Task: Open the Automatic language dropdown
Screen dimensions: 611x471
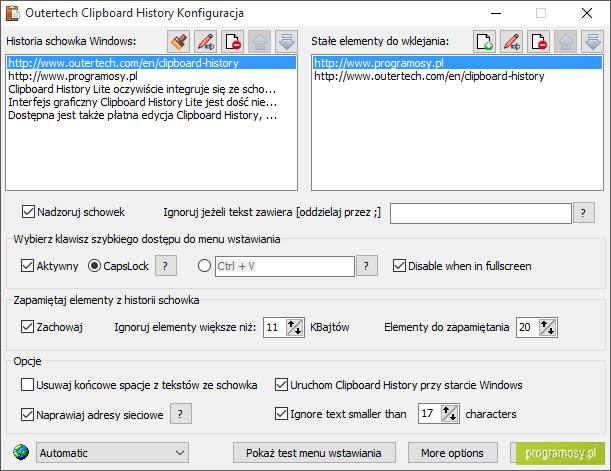Action: (113, 453)
